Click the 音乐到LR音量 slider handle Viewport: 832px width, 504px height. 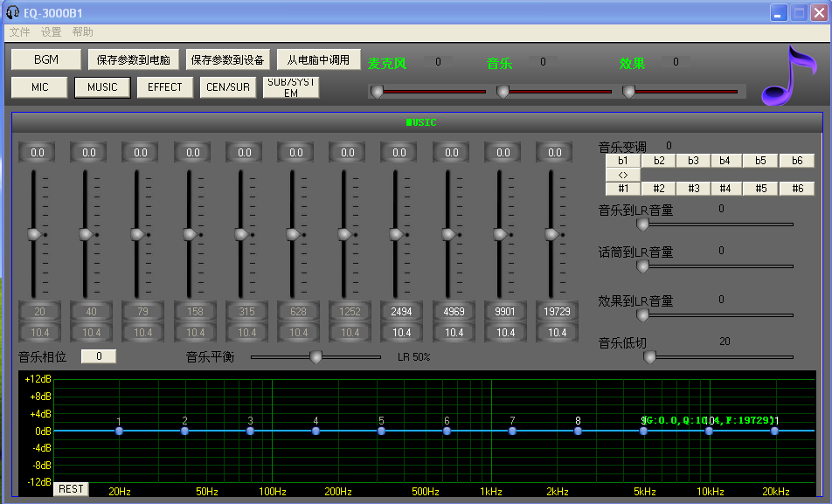point(642,224)
